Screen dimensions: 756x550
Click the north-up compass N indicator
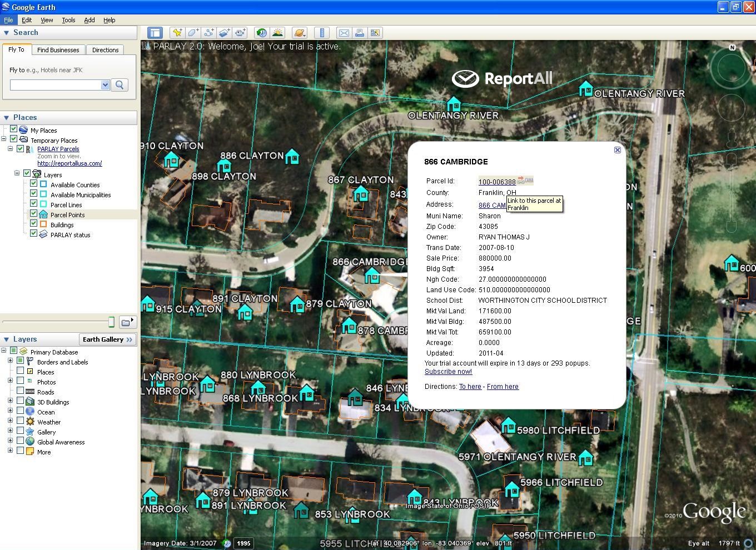(x=732, y=48)
